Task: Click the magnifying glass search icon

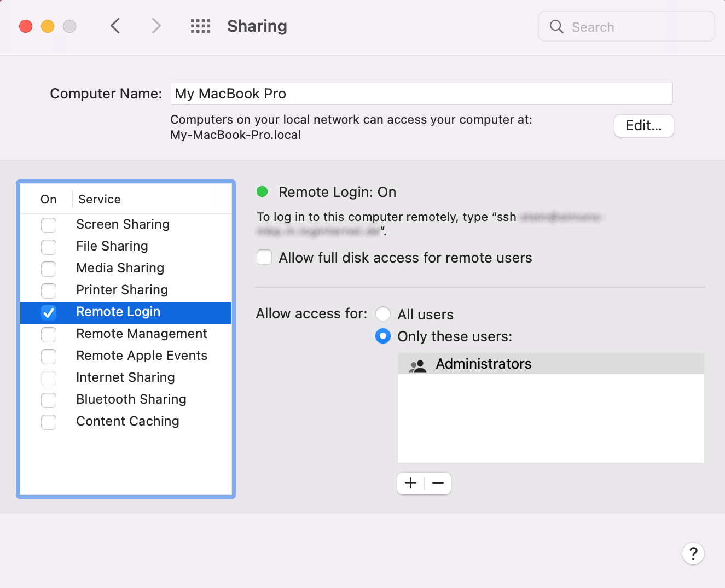Action: [x=556, y=26]
